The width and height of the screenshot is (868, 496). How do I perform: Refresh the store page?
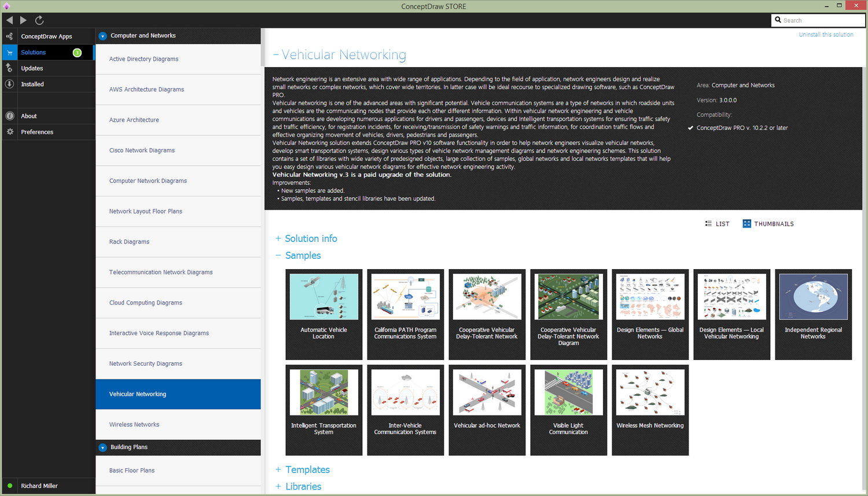(39, 20)
